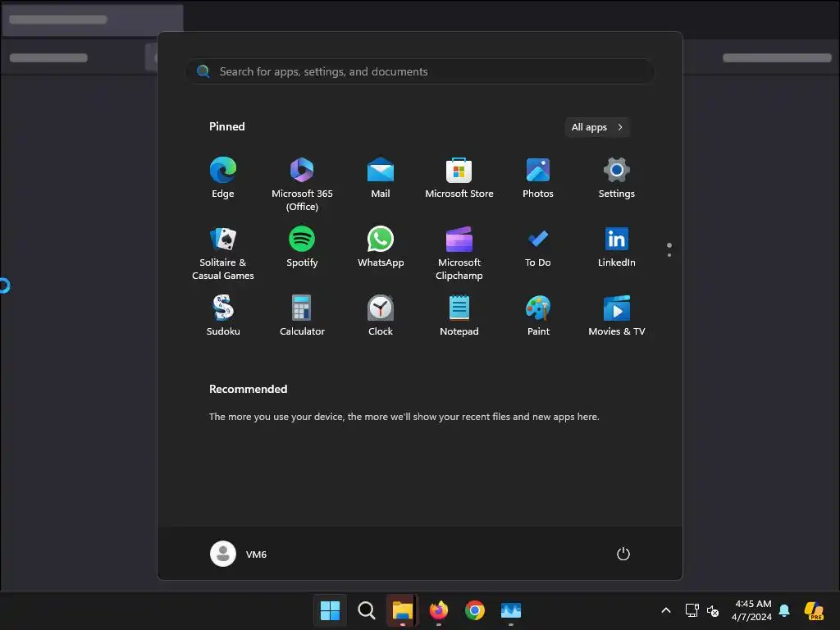Open the blue graph app on taskbar
Viewport: 840px width, 630px height.
(511, 610)
